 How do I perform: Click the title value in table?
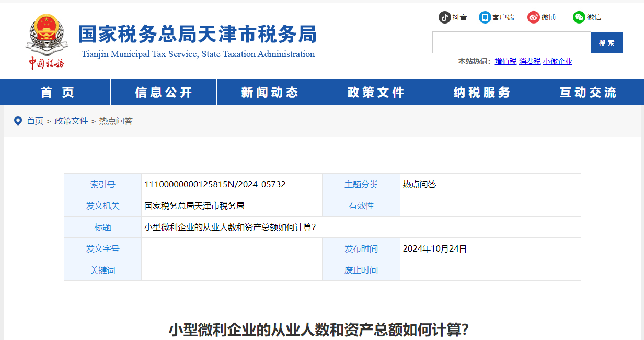[x=230, y=228]
